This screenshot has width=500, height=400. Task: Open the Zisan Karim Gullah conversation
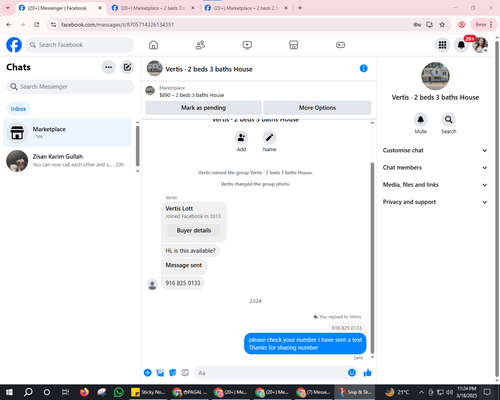(67, 161)
